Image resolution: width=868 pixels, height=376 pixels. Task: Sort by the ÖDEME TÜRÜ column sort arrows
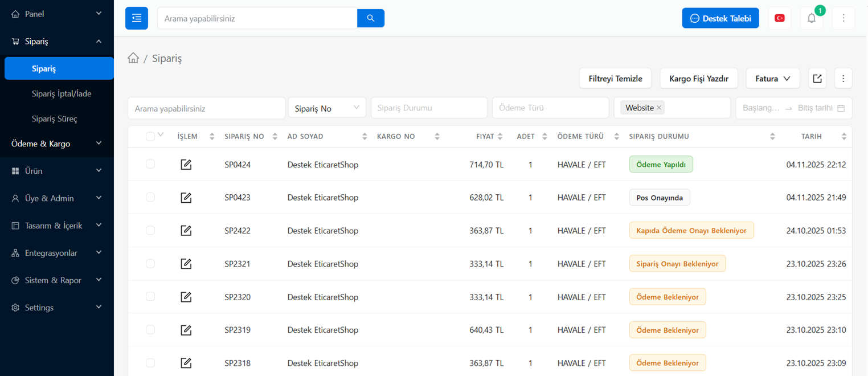617,137
